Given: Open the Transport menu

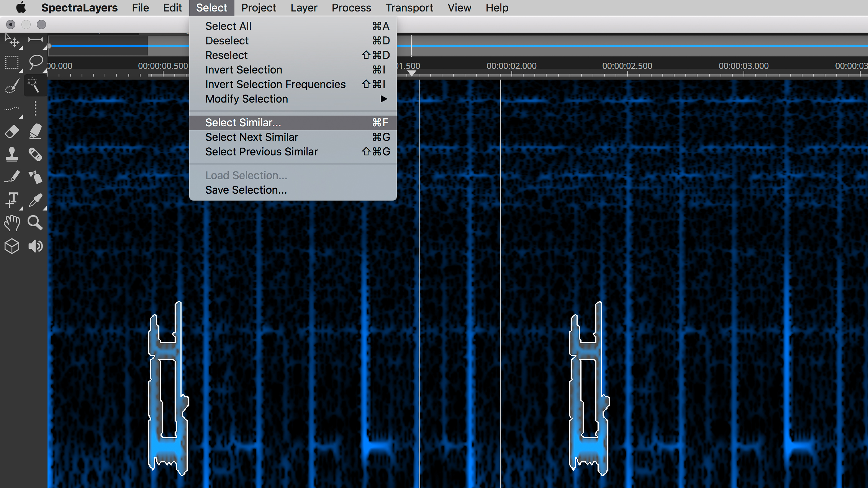Looking at the screenshot, I should point(409,8).
